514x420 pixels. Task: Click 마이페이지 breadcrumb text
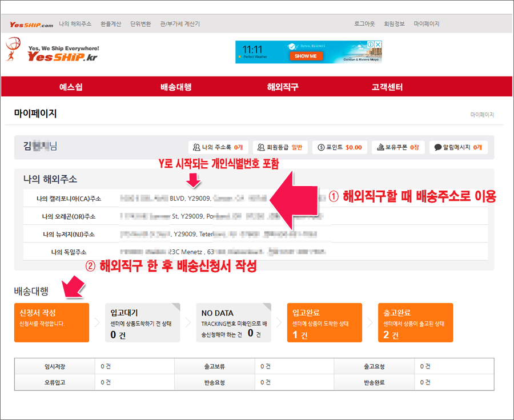(x=482, y=115)
